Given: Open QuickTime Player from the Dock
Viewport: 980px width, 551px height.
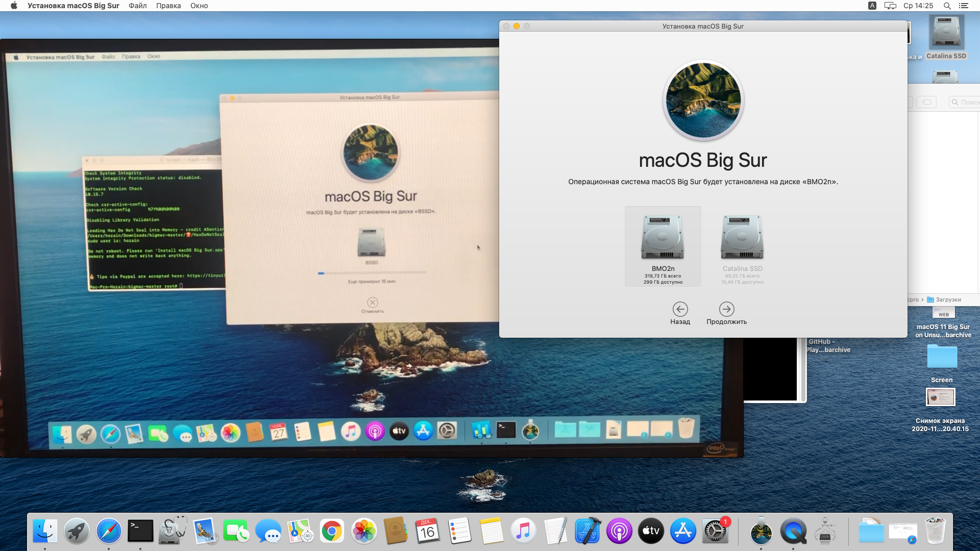Looking at the screenshot, I should [x=793, y=532].
